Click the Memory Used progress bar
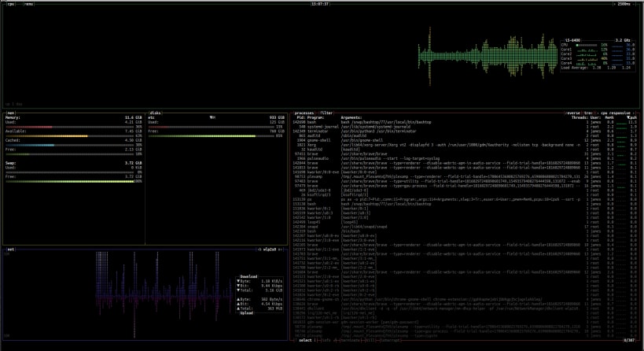The image size is (644, 351). [71, 126]
